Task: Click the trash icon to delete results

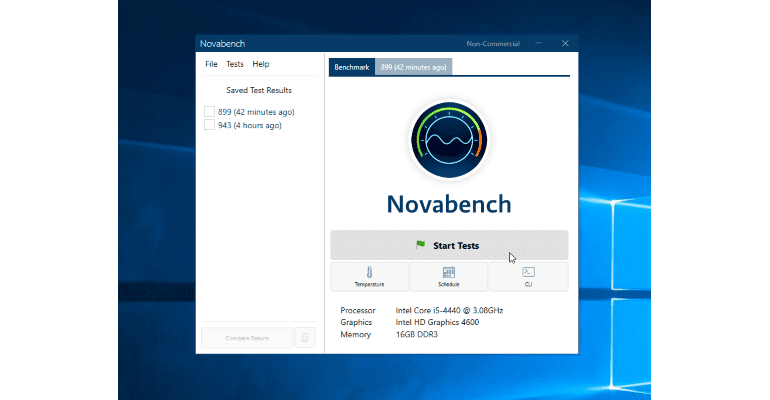Action: click(x=305, y=338)
